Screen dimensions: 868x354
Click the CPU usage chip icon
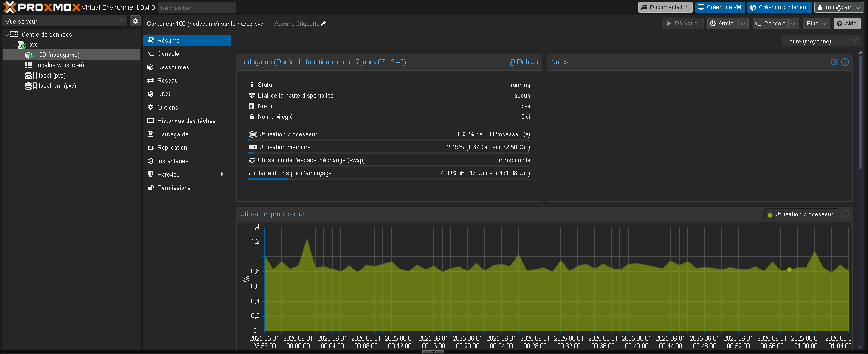(x=253, y=134)
